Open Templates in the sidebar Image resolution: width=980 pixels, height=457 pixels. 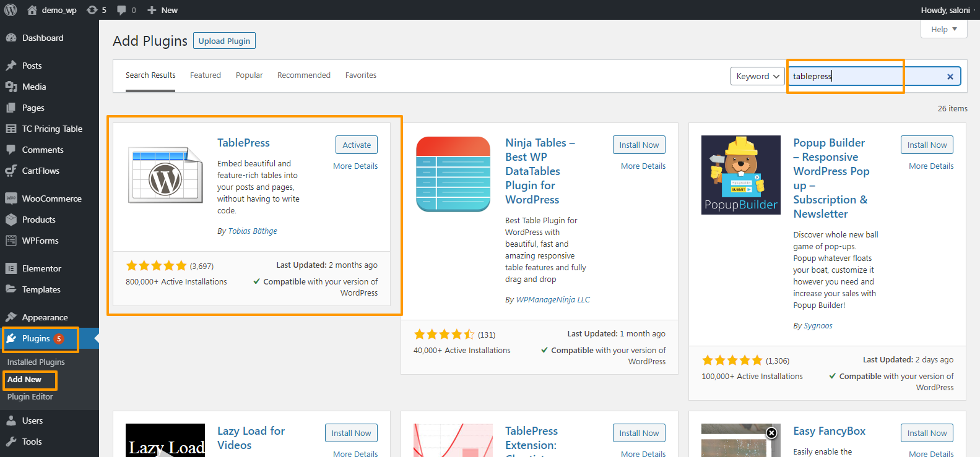pyautogui.click(x=41, y=289)
